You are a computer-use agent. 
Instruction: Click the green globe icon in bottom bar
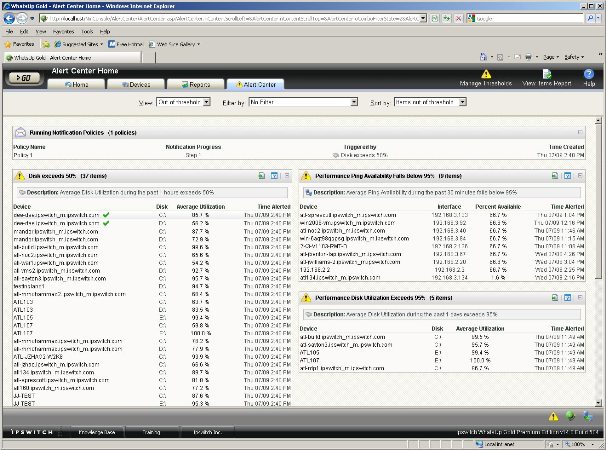(x=570, y=416)
